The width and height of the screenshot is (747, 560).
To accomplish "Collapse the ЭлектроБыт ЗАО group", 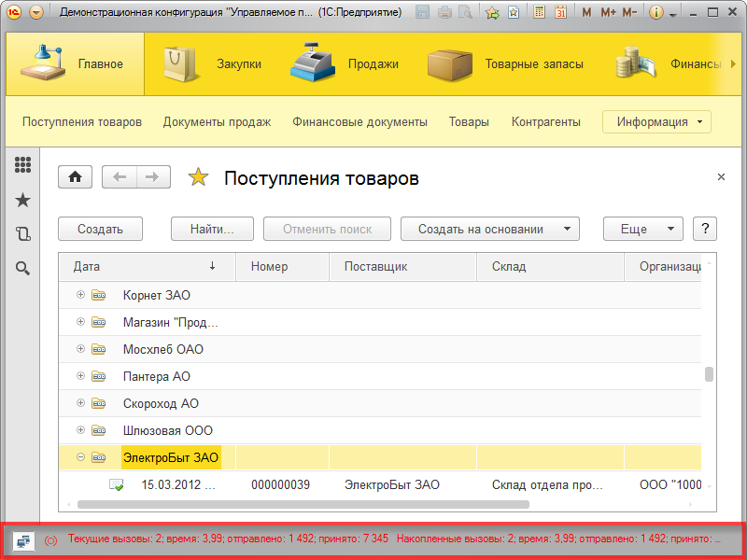I will 79,457.
